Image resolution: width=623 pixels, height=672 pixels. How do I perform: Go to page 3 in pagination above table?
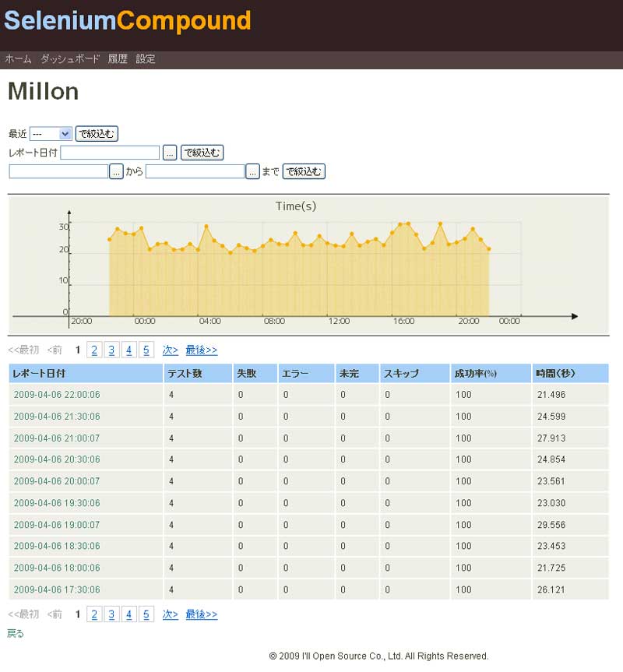tap(111, 350)
